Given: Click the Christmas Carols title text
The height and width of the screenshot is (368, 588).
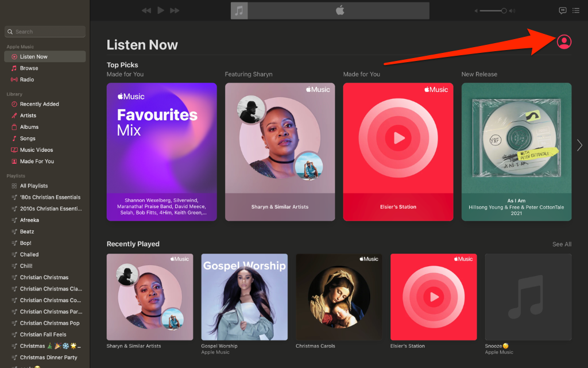Looking at the screenshot, I should [315, 346].
